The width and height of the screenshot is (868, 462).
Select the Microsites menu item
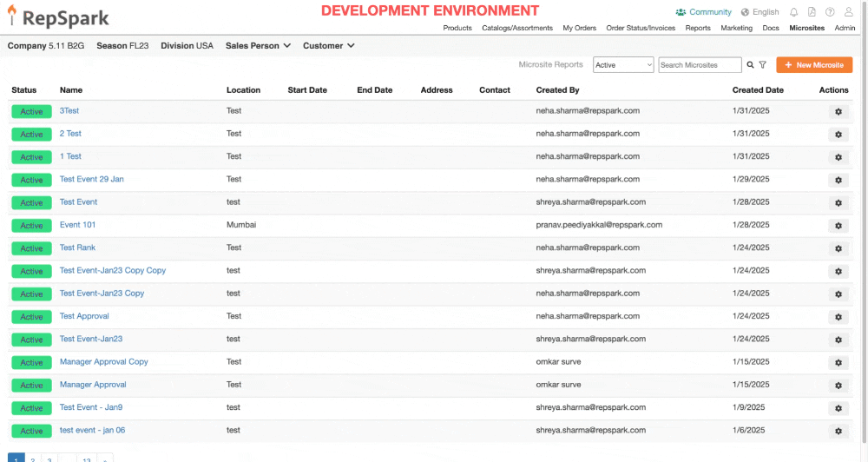[x=806, y=28]
